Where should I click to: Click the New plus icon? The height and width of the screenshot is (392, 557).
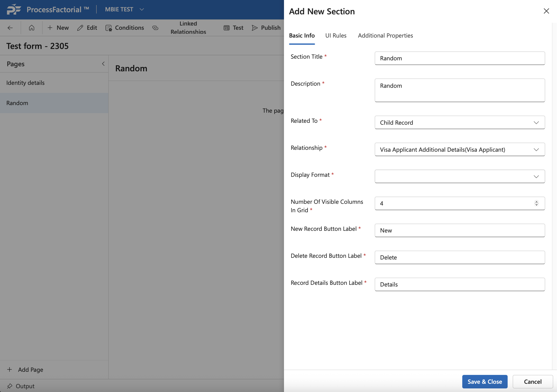(x=50, y=28)
